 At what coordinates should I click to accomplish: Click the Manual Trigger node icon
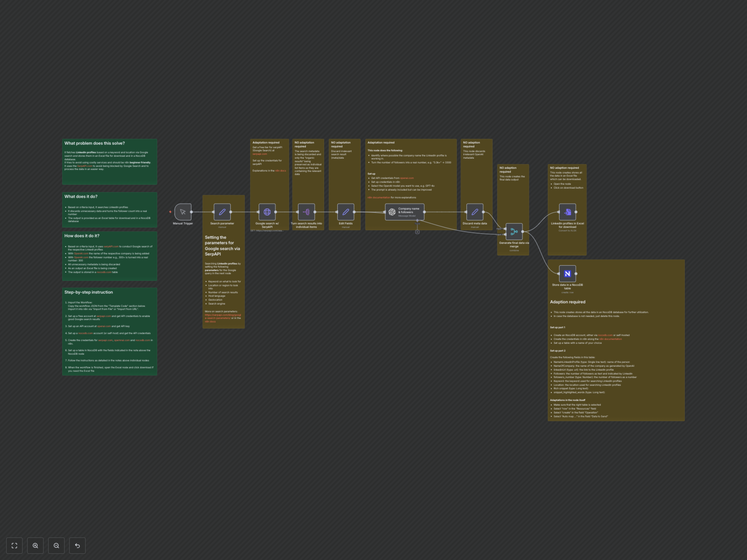point(183,212)
